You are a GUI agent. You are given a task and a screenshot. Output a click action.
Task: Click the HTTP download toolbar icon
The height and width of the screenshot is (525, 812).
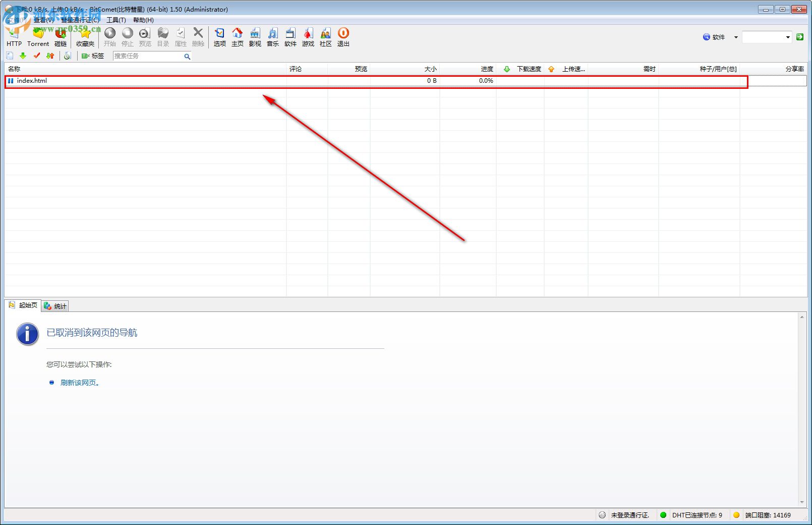point(14,37)
